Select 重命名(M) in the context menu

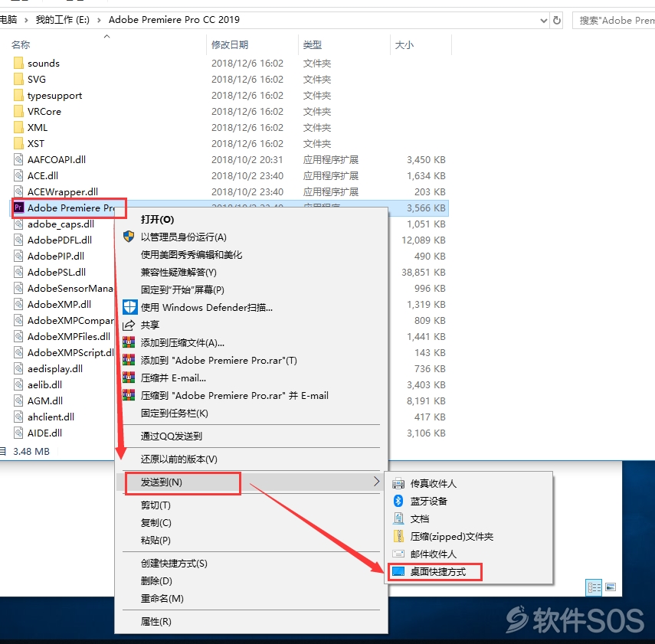(x=162, y=598)
